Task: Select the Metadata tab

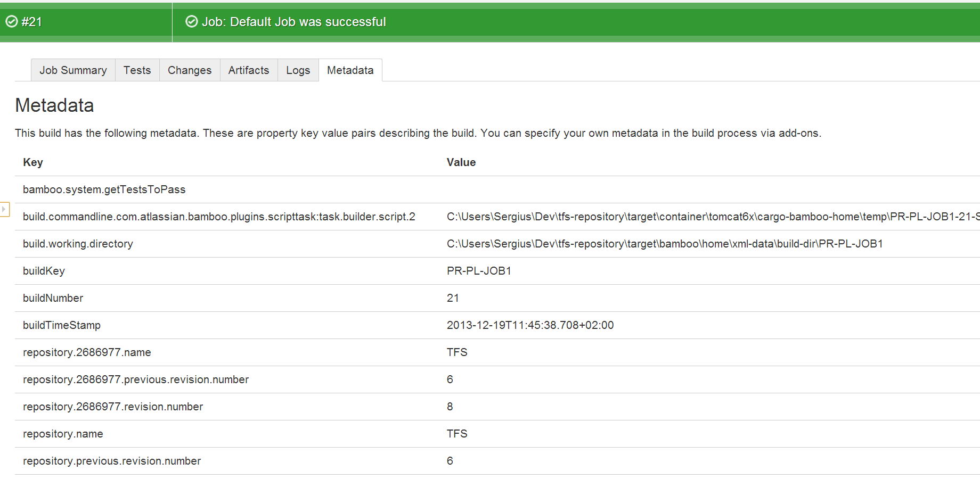Action: (x=350, y=70)
